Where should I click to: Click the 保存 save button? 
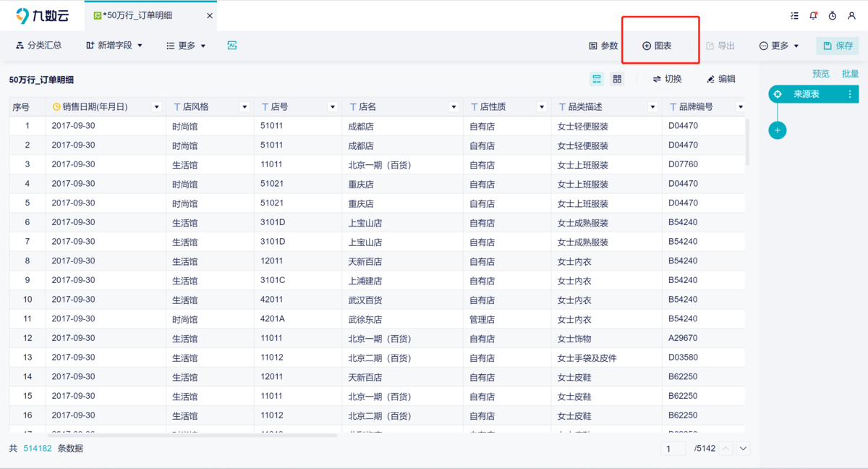(838, 46)
